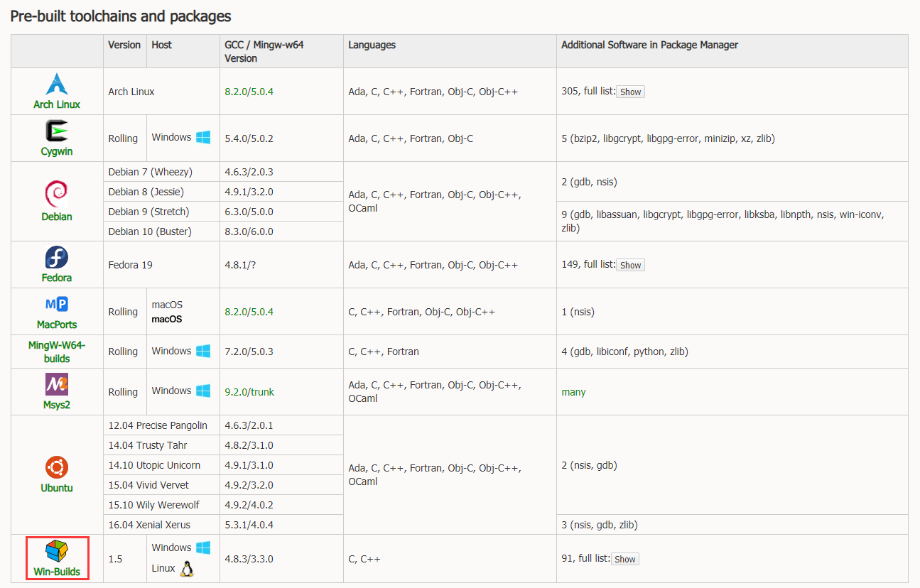Show the full package list for Fedora
Viewport: 920px width, 588px height.
(x=630, y=265)
